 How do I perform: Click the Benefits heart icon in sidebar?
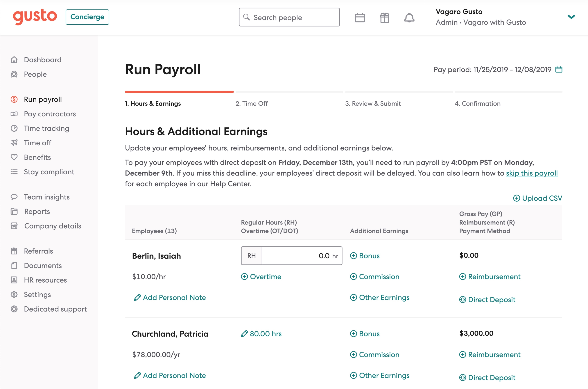(14, 157)
